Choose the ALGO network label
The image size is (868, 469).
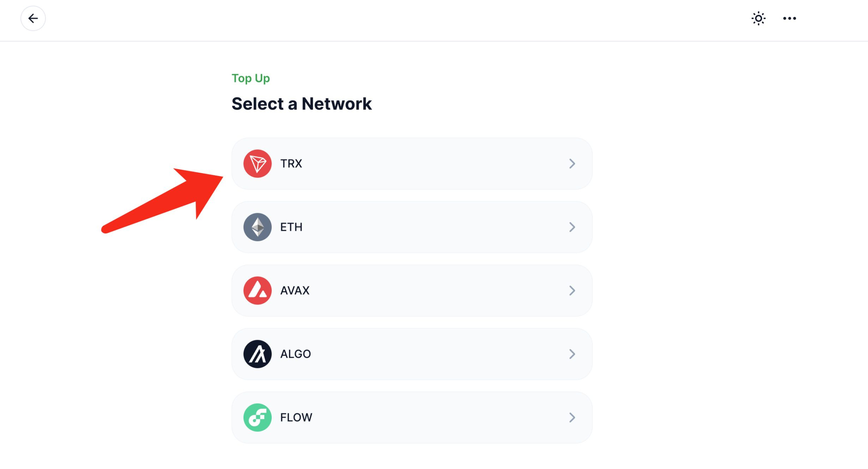[296, 354]
